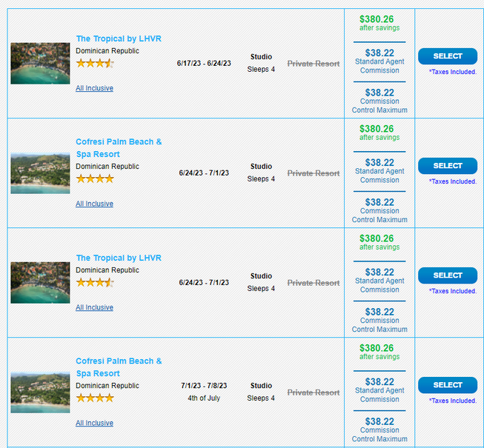Click the second Tropical by LHVR thumbnail
This screenshot has width=484, height=448.
(x=40, y=282)
